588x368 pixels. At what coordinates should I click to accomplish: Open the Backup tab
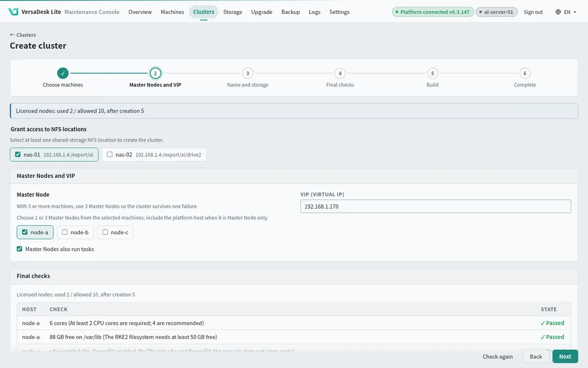point(291,12)
